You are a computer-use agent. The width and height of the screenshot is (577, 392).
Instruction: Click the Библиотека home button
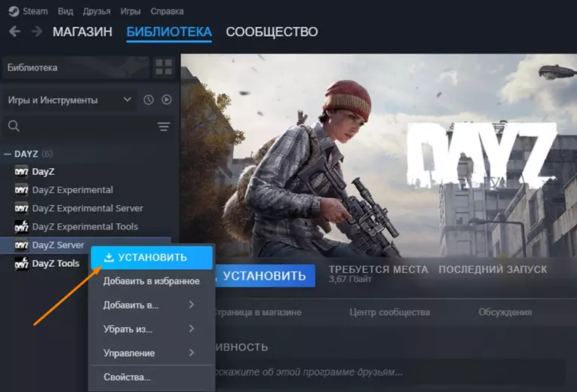[x=75, y=67]
